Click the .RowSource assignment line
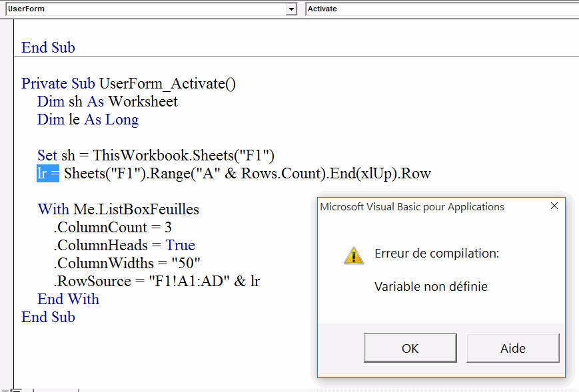The image size is (579, 392). (x=157, y=282)
